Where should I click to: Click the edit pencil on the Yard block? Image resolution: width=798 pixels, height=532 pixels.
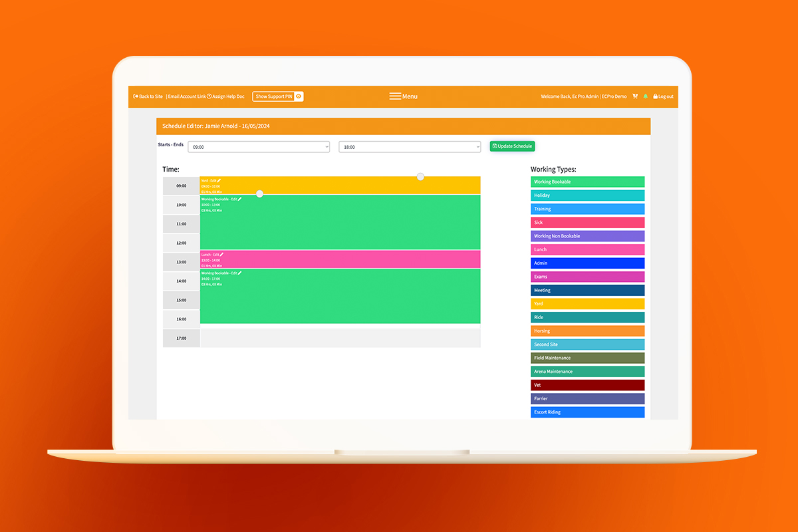218,180
